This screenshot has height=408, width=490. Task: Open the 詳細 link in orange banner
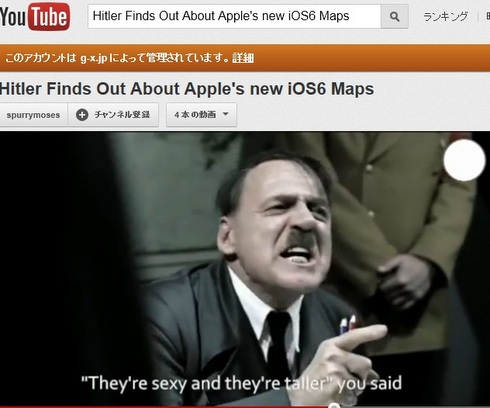(243, 58)
